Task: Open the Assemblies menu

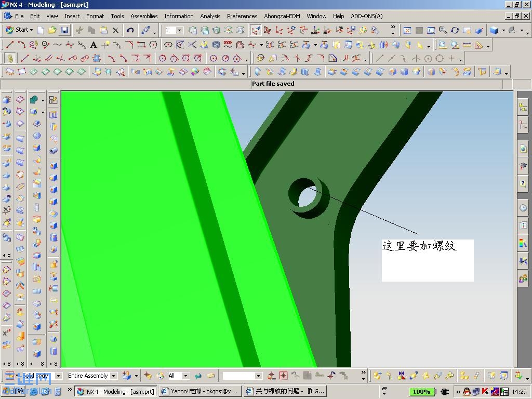Action: [x=144, y=16]
